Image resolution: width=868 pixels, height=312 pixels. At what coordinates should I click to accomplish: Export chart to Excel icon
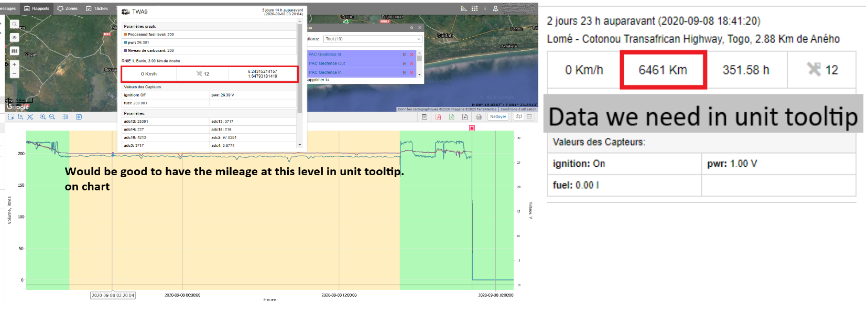pos(451,117)
